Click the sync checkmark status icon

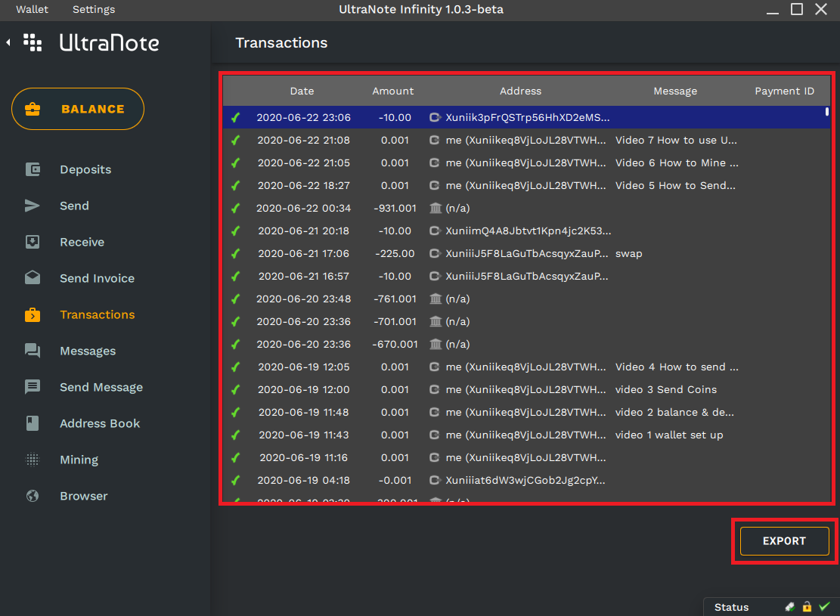click(824, 606)
